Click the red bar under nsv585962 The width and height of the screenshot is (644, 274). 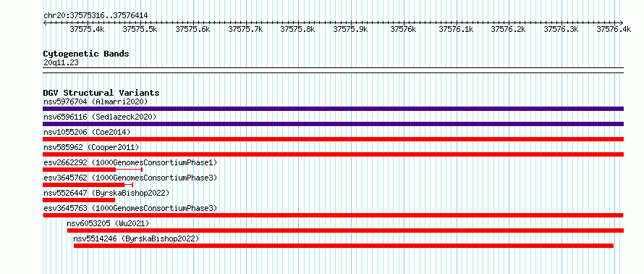333,154
